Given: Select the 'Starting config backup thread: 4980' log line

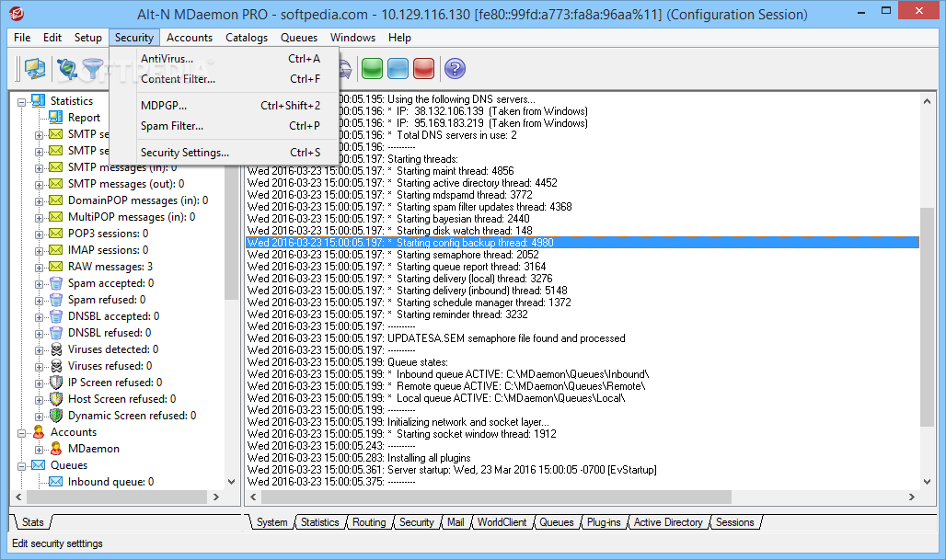Looking at the screenshot, I should (583, 243).
